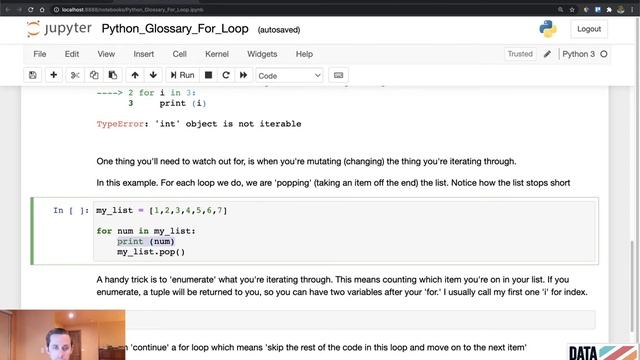Click the browser zoom magnifier icon
The width and height of the screenshot is (640, 360).
point(560,9)
